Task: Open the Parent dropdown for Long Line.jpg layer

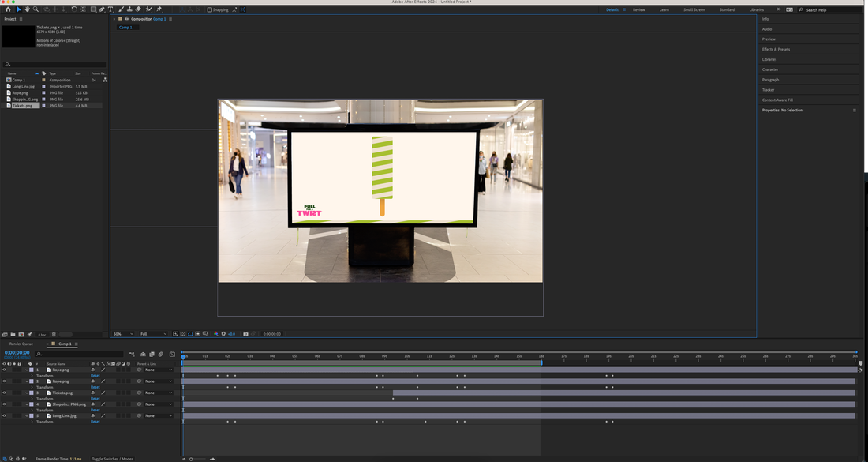Action: (x=159, y=415)
